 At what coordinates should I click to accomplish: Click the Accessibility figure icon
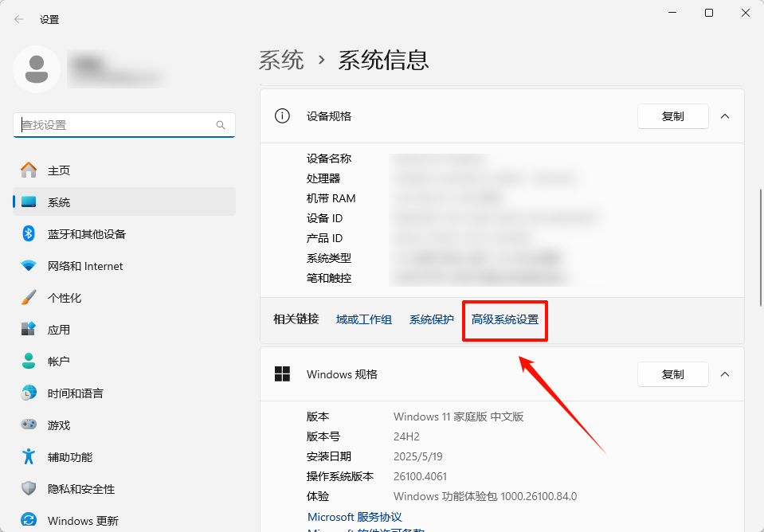tap(29, 456)
